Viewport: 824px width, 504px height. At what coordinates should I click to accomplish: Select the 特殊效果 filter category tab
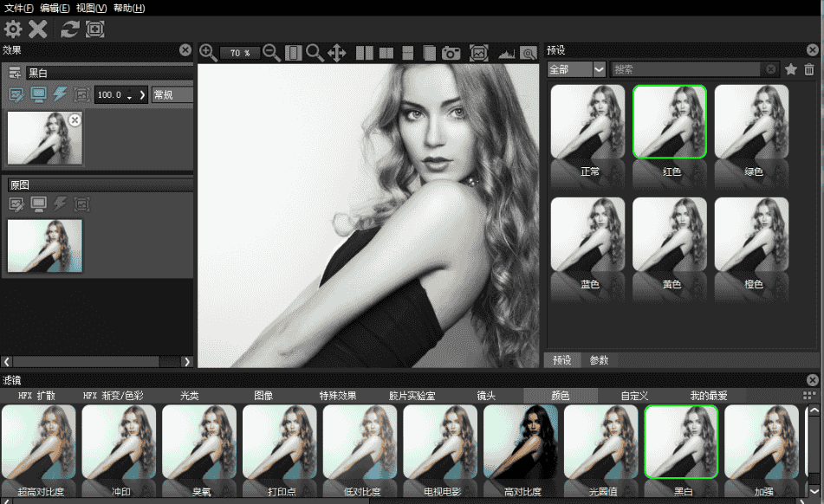[338, 396]
